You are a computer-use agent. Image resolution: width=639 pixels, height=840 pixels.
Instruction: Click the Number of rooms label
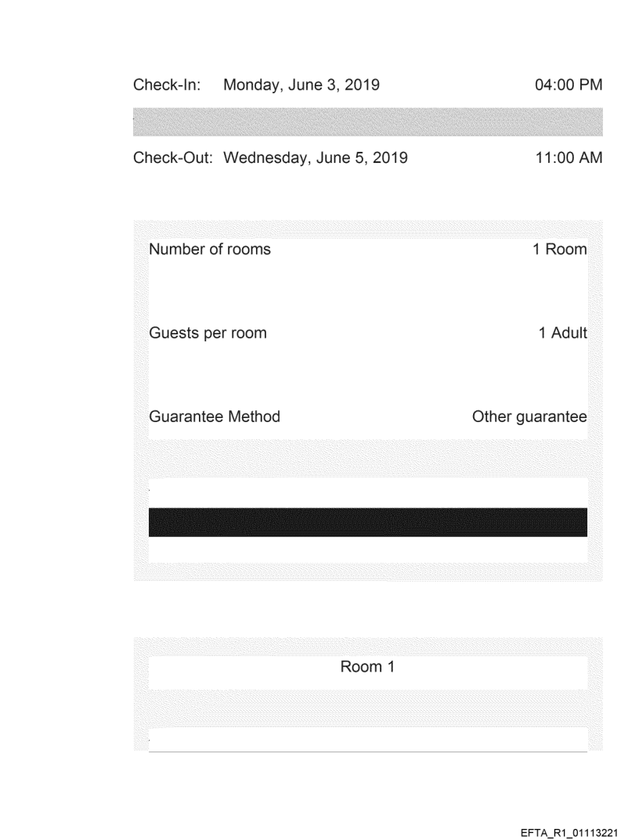click(210, 250)
